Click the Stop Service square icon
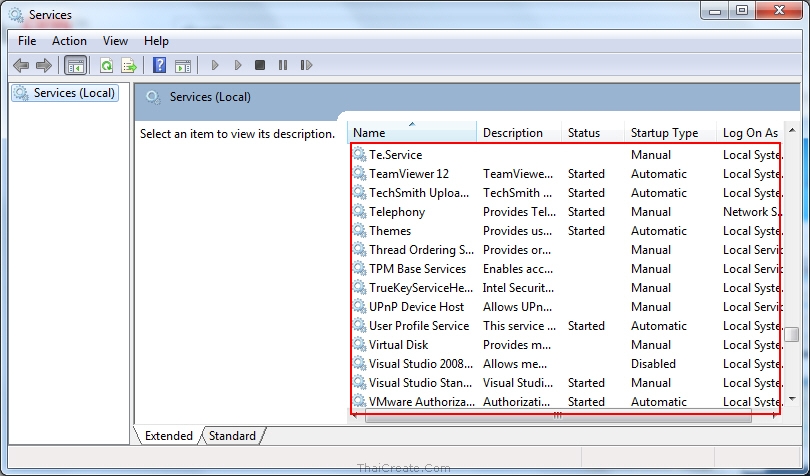 click(x=260, y=66)
